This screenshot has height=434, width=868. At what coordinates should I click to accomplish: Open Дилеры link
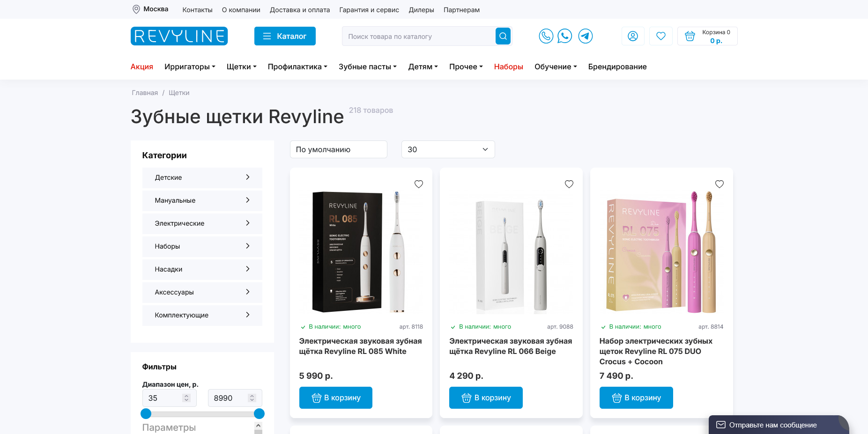pyautogui.click(x=421, y=10)
